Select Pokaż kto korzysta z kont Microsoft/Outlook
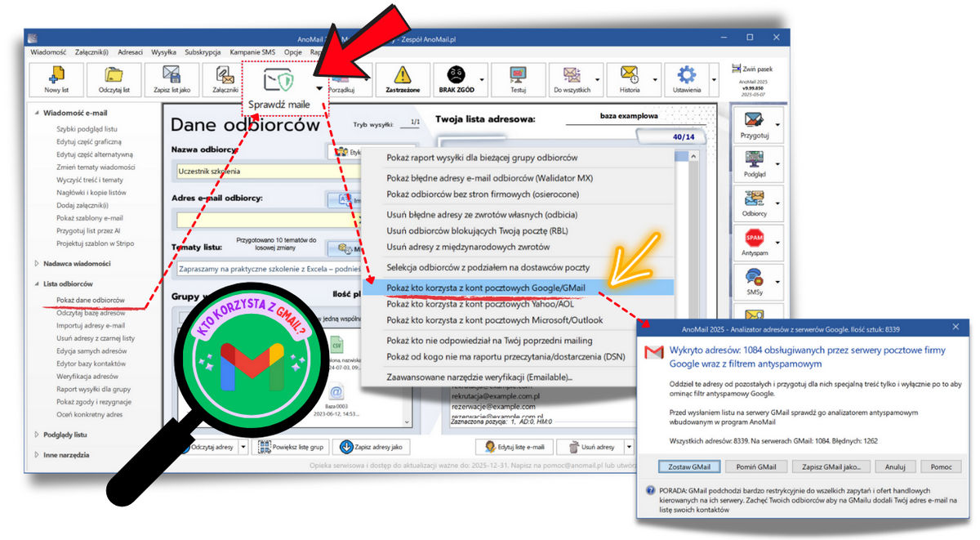 click(518, 320)
